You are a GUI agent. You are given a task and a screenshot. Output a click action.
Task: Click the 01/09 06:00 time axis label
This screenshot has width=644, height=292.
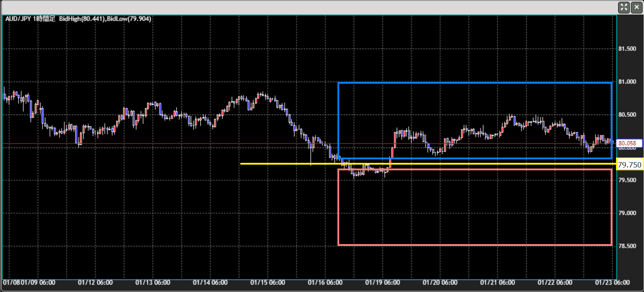tap(38, 282)
